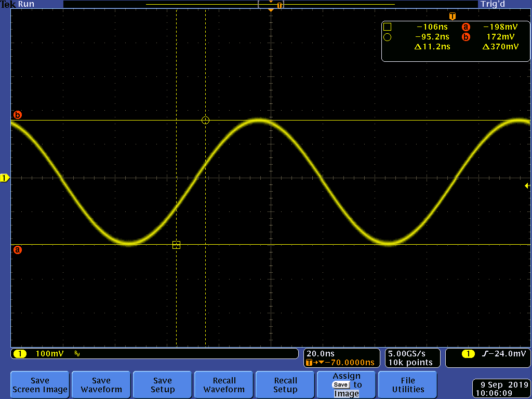Viewport: 532px width, 399px height.
Task: Click the 5.00GS/s sample rate readout
Action: 406,353
